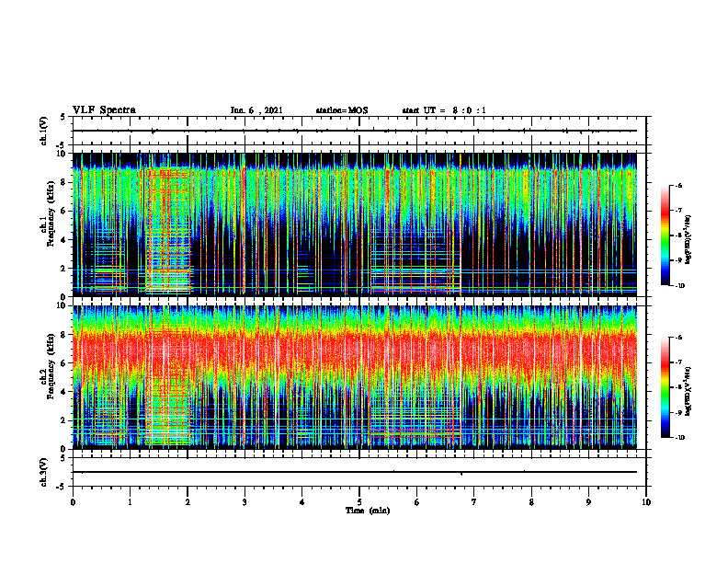Click the time axis tick label "10"
The width and height of the screenshot is (728, 563).
[x=646, y=502]
